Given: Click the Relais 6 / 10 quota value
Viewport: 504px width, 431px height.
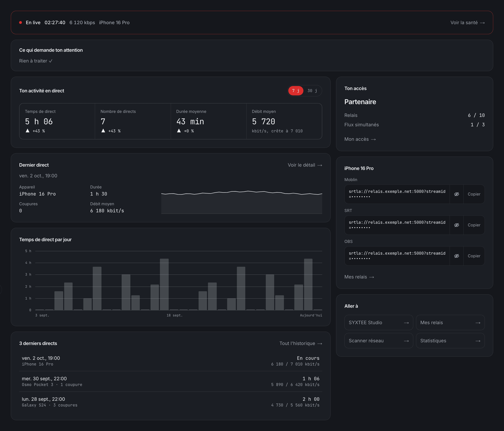Looking at the screenshot, I should [476, 115].
